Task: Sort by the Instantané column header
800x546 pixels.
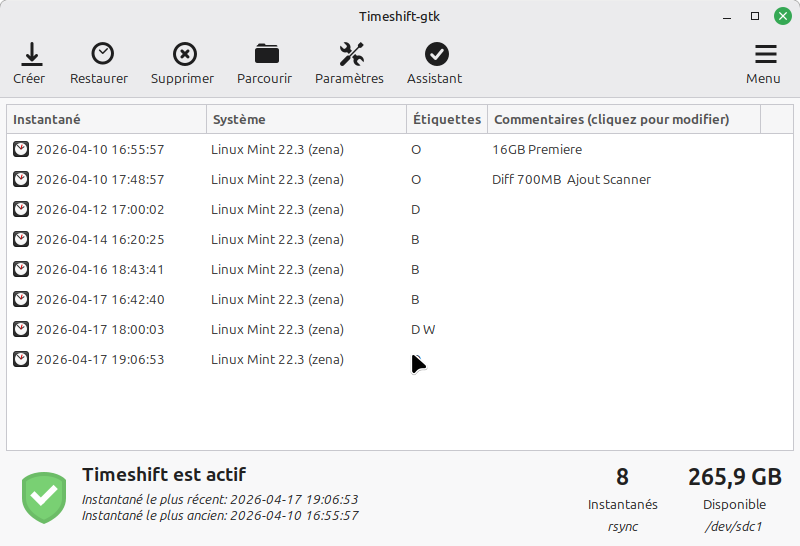Action: point(106,120)
